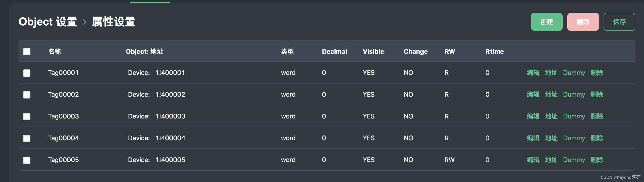The width and height of the screenshot is (644, 182).
Task: Open 地址 for Tag00003
Action: pos(551,116)
